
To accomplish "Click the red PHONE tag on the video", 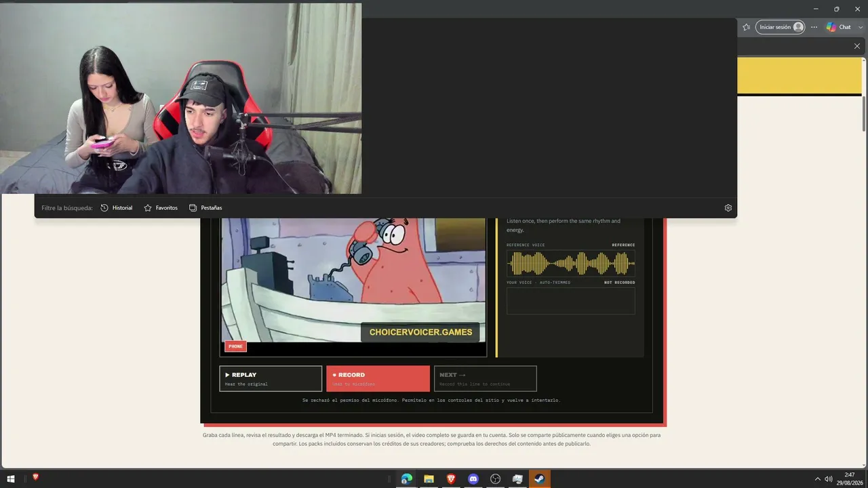I will (x=235, y=346).
